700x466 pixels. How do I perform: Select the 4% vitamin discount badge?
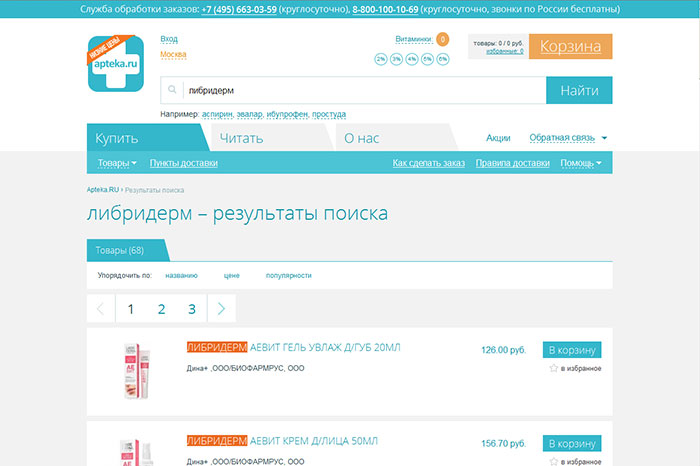tap(412, 59)
